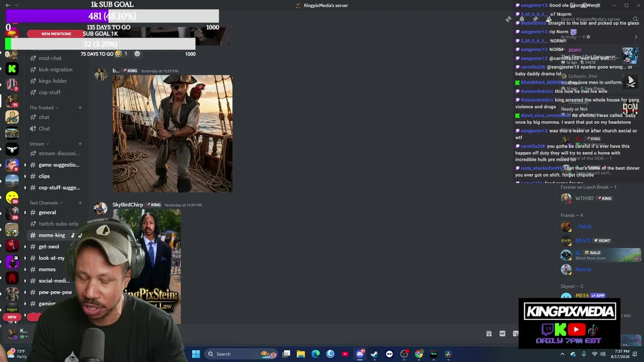Open Steam from taskbar

click(374, 354)
